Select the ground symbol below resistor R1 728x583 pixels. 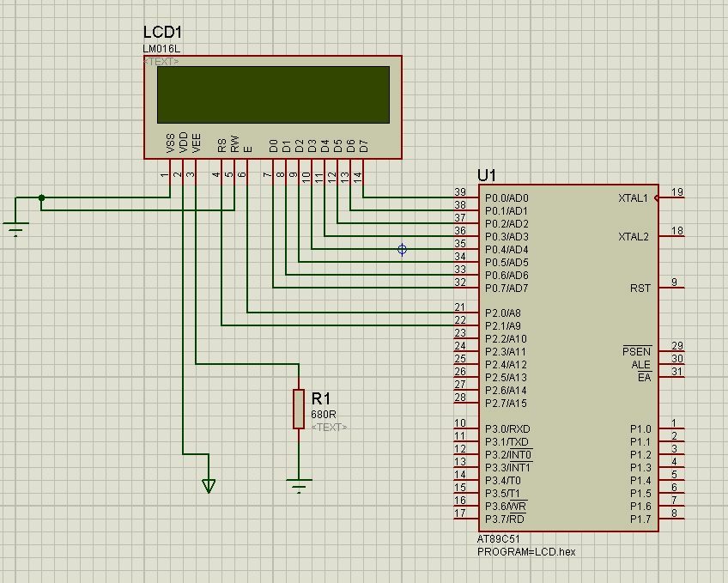pyautogui.click(x=299, y=485)
